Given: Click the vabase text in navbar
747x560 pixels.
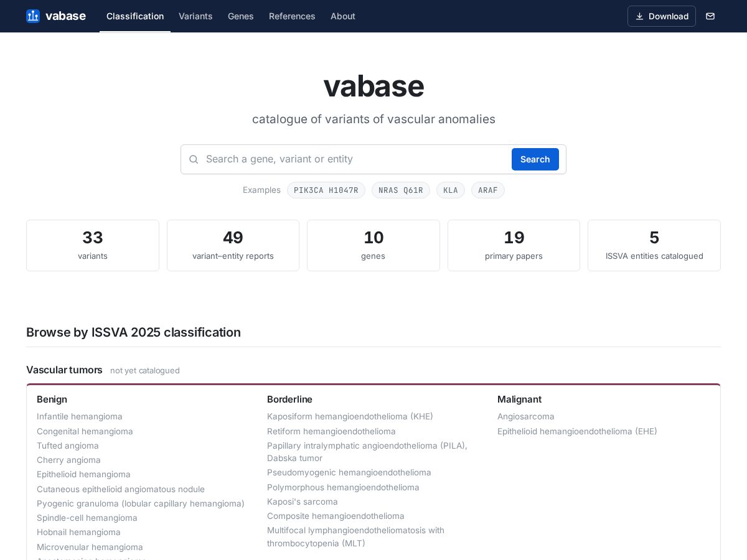Looking at the screenshot, I should pos(65,16).
